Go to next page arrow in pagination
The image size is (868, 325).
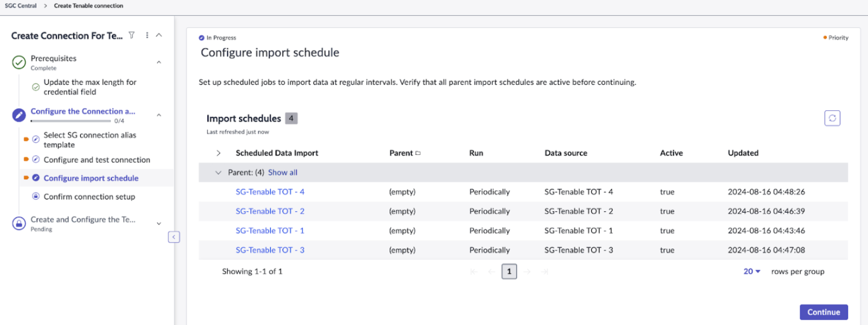click(x=527, y=272)
